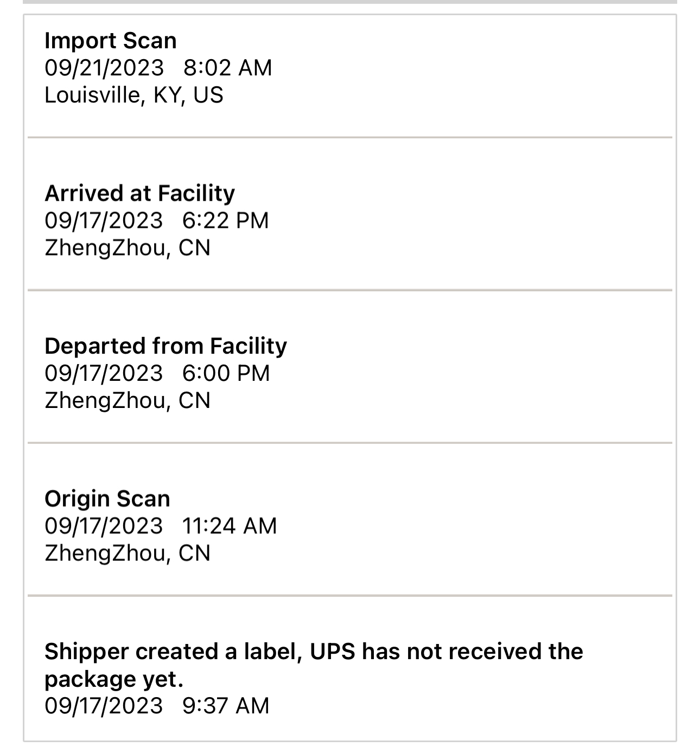Tap the 6:00 PM departure time
Image resolution: width=700 pixels, height=753 pixels.
click(226, 373)
